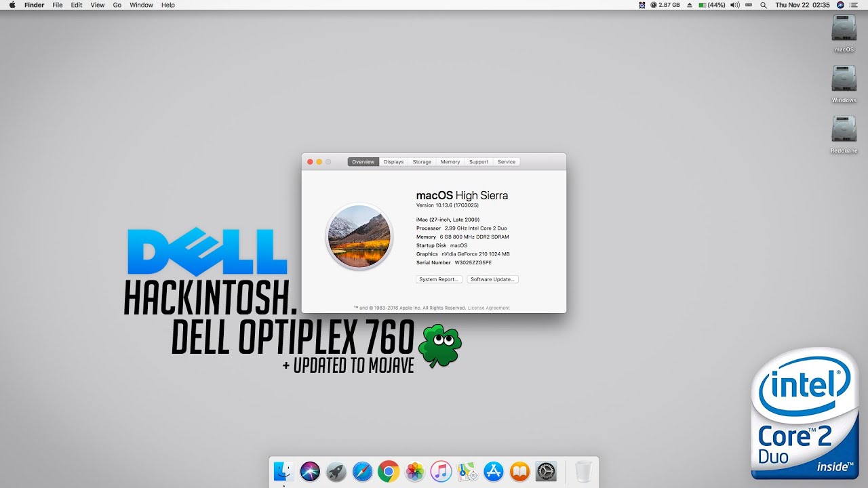Click the battery status 44% indicator
The height and width of the screenshot is (488, 868).
pyautogui.click(x=712, y=5)
